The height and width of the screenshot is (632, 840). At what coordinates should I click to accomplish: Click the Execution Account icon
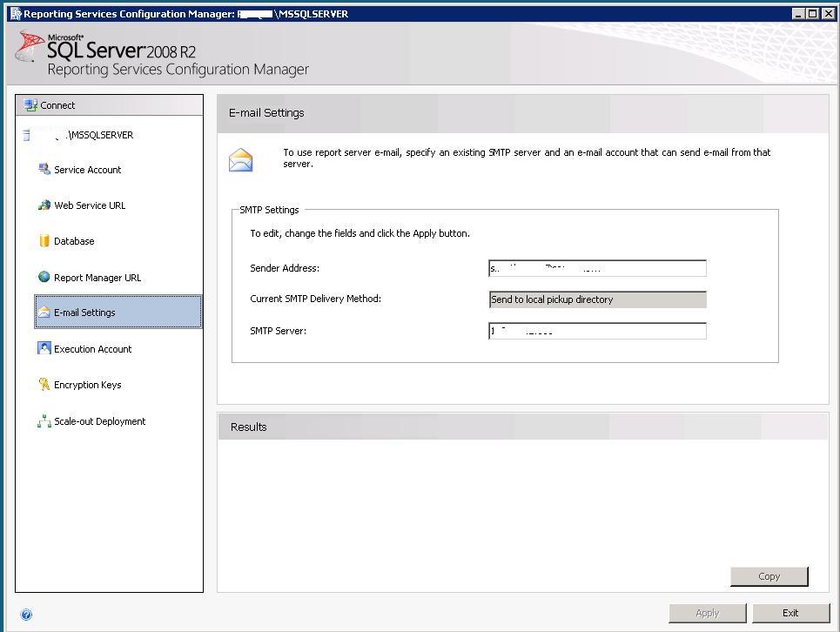click(44, 349)
